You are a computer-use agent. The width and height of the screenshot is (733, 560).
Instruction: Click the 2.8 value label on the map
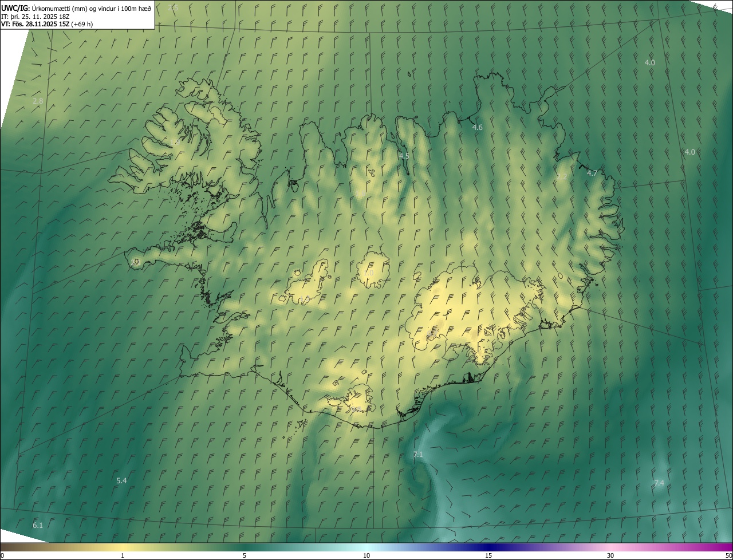(x=38, y=101)
